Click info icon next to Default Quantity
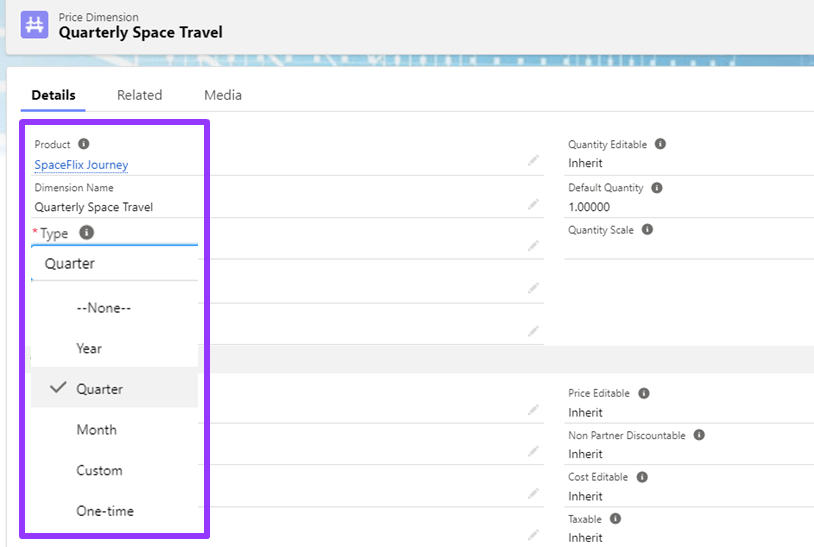Image resolution: width=814 pixels, height=547 pixels. pyautogui.click(x=656, y=188)
